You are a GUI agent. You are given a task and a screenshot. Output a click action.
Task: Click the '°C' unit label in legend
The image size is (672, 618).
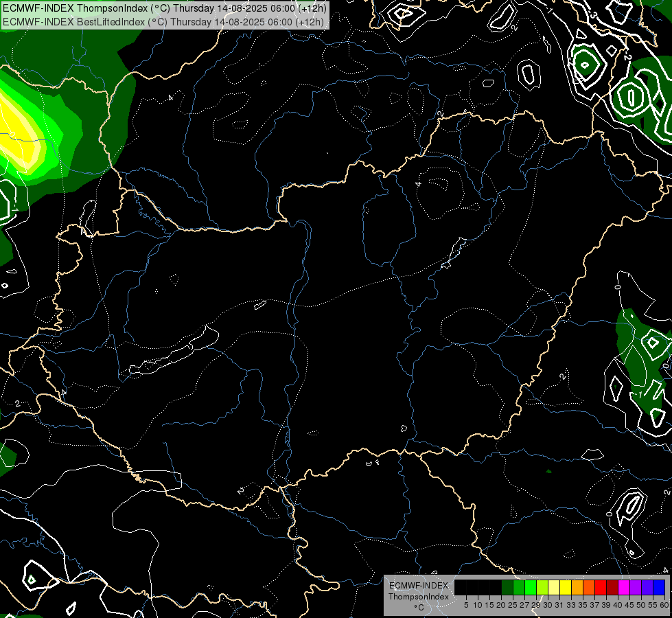(x=419, y=608)
